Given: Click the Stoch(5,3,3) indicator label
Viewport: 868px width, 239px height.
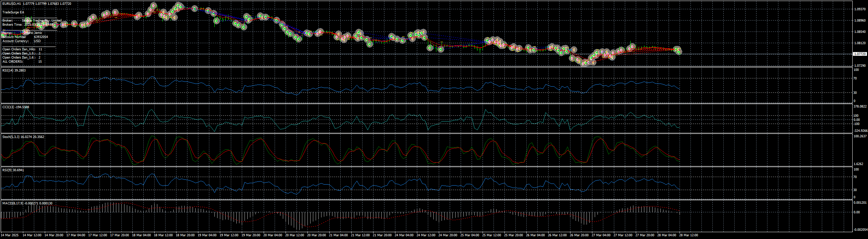Looking at the screenshot, I should (23, 137).
